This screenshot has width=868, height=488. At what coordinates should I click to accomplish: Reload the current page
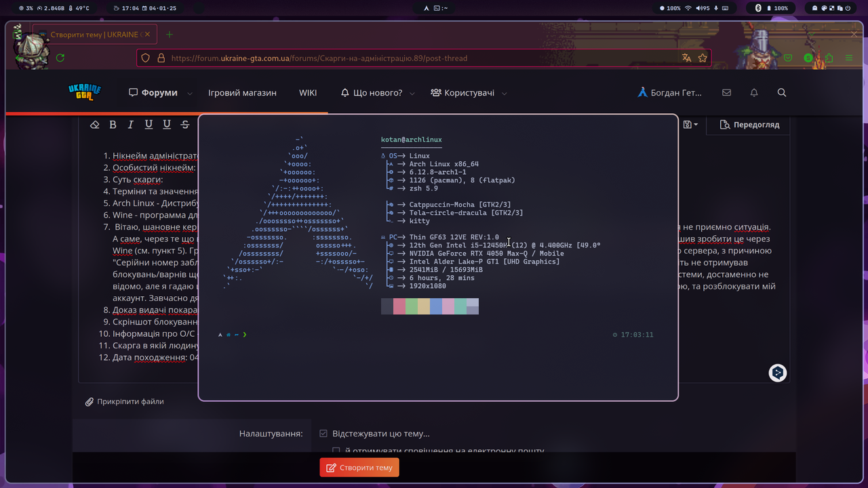point(60,58)
